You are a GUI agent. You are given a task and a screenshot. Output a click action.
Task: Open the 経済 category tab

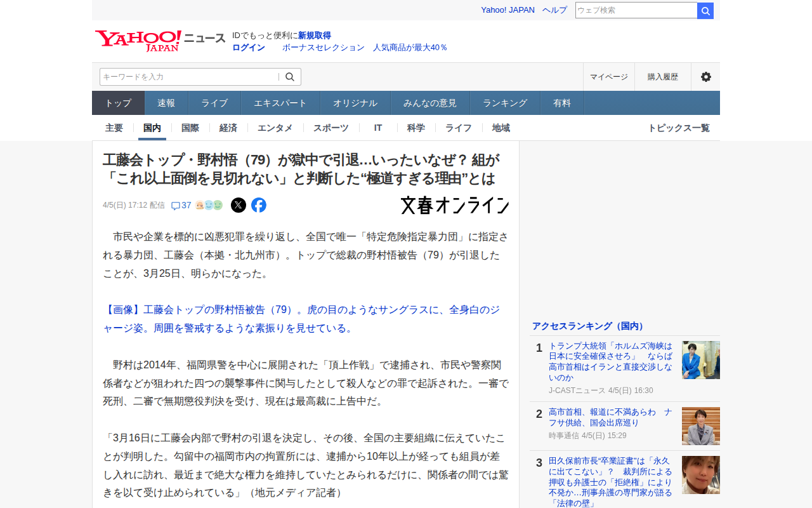click(x=228, y=128)
